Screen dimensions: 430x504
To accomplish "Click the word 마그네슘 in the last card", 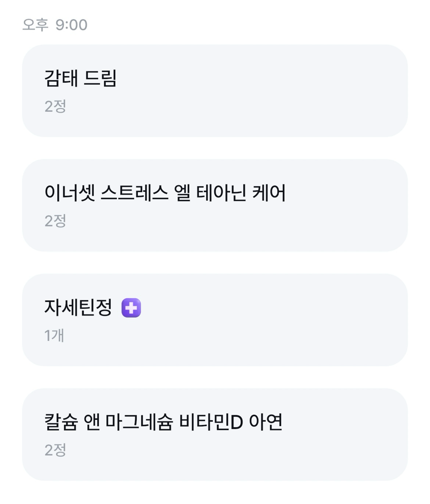I will pyautogui.click(x=138, y=423).
